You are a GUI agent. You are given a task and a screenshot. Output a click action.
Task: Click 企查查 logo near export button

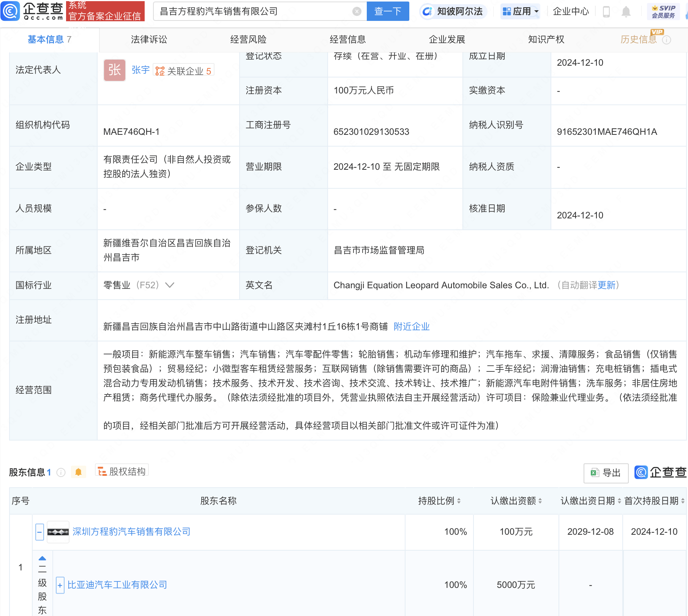tap(661, 472)
